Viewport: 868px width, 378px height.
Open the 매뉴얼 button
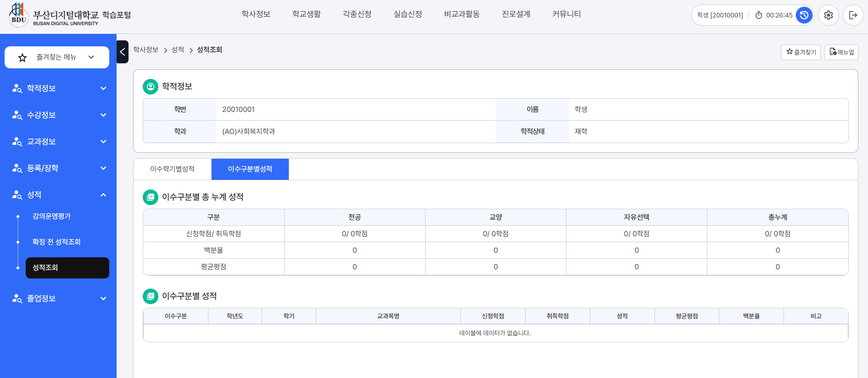pyautogui.click(x=841, y=52)
